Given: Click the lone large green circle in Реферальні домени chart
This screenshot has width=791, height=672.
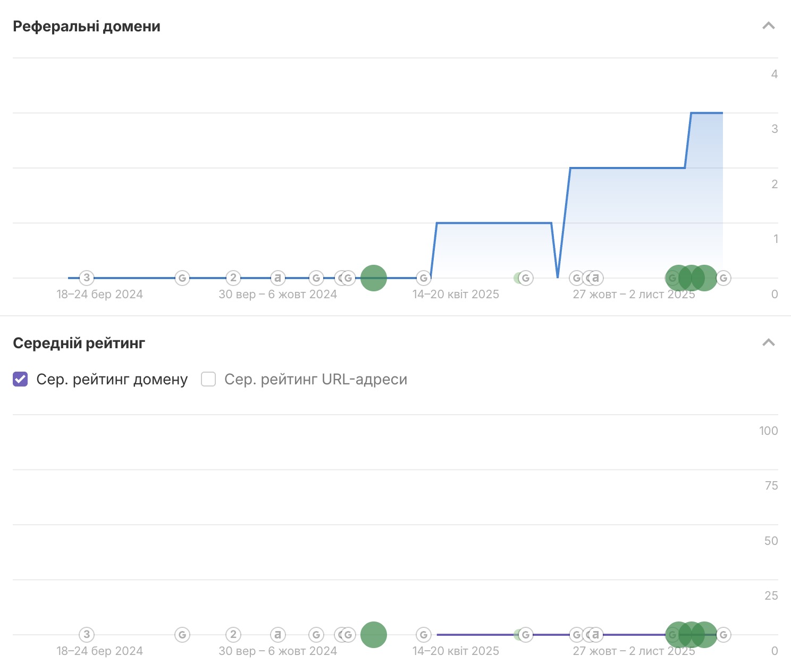Looking at the screenshot, I should point(374,278).
